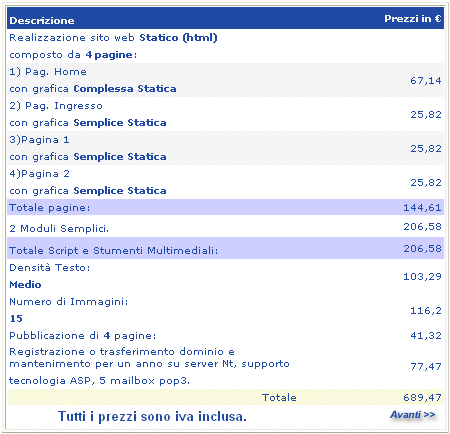Viewport: 450px width, 434px height.
Task: Select the 116,2 price value
Action: [426, 311]
